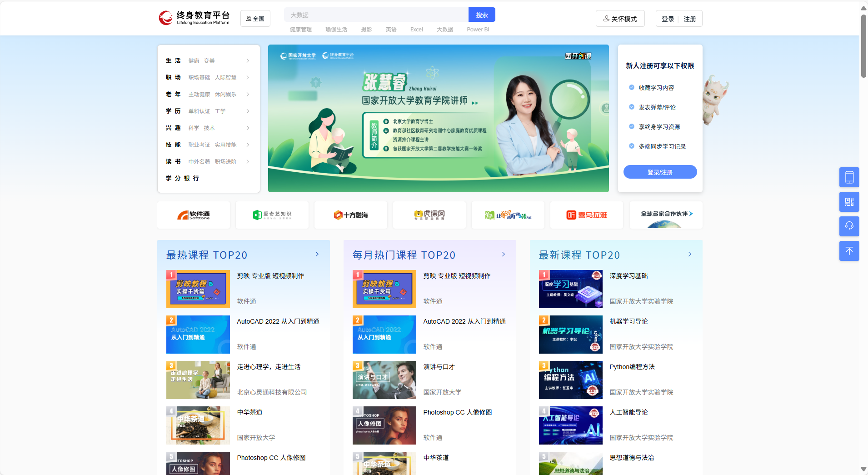Open 人工智能导论 course thumbnail
The height and width of the screenshot is (475, 868).
(x=571, y=425)
